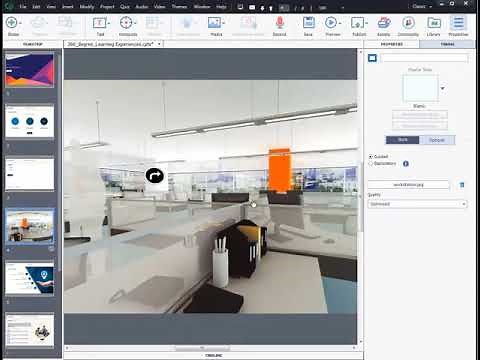This screenshot has height=360, width=480.
Task: Select the second slide thumbnail with three circles
Action: 30,121
